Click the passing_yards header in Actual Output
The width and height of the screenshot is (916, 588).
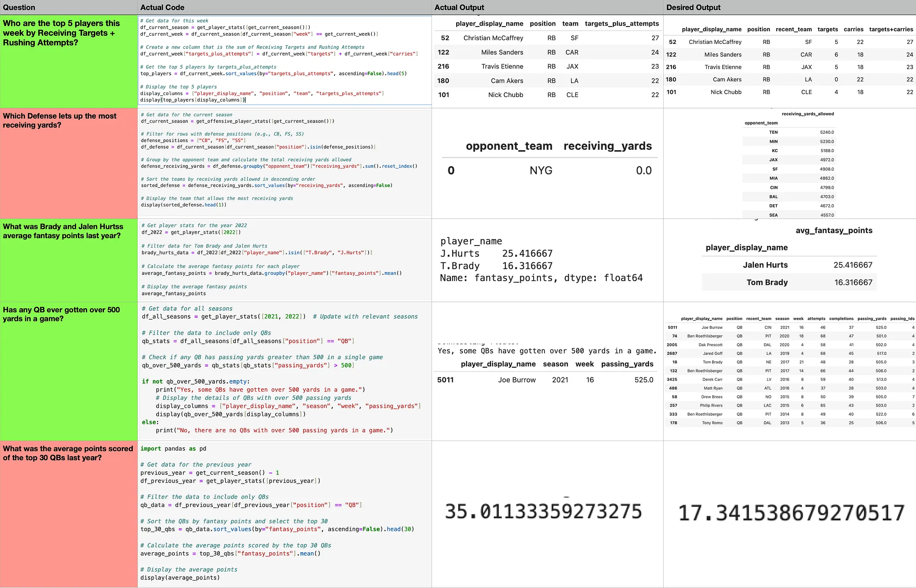pyautogui.click(x=627, y=364)
